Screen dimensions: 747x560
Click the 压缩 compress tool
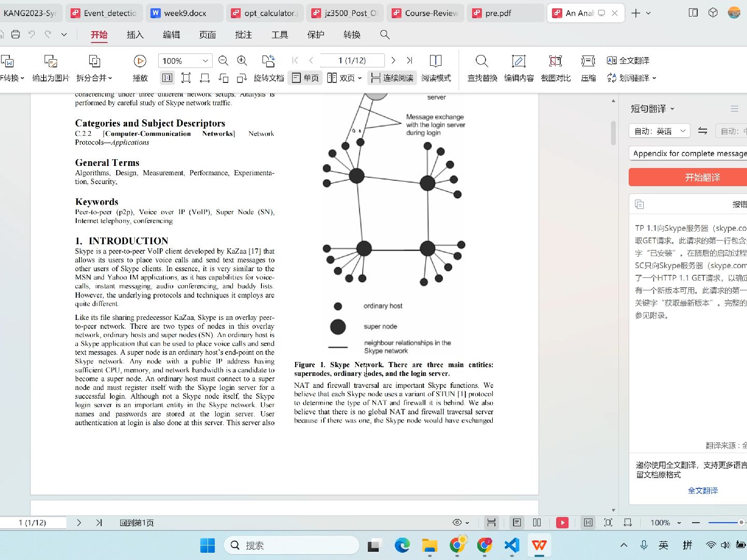588,68
